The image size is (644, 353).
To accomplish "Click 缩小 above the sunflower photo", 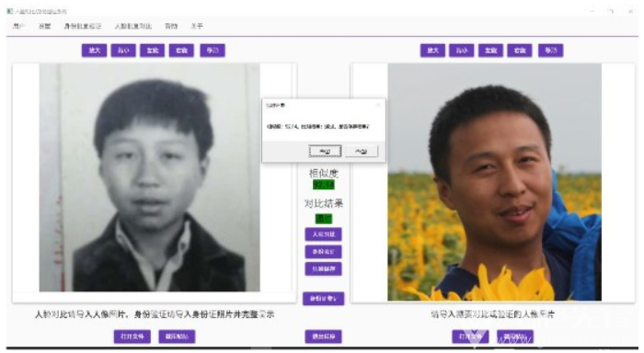I will tap(462, 51).
